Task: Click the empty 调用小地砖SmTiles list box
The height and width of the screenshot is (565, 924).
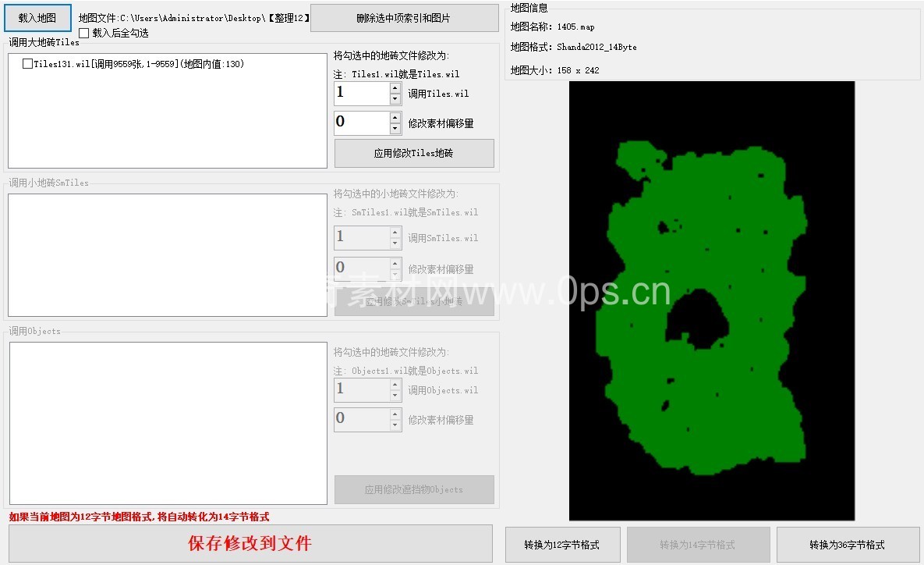Action: 167,255
